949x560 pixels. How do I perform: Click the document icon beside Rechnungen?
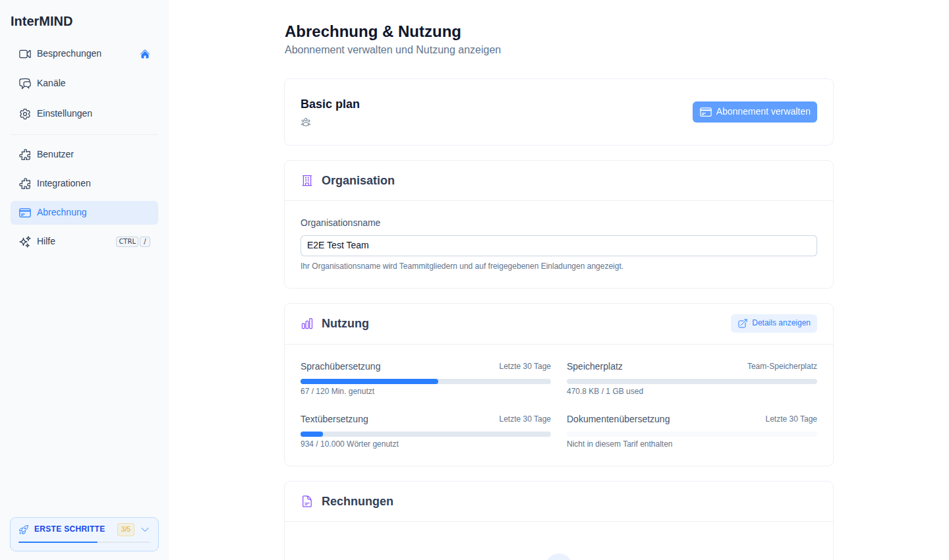[x=307, y=501]
